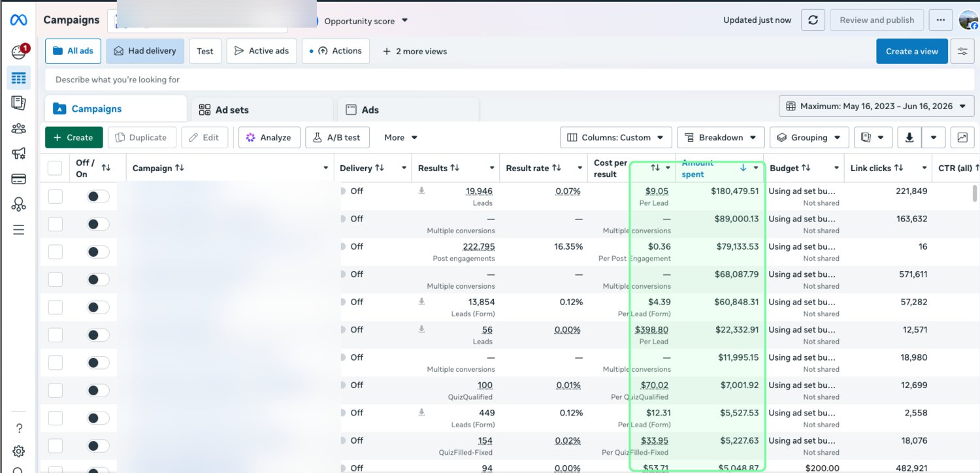Tick checkbox for the $79,133.53 campaign row
980x473 pixels.
55,252
